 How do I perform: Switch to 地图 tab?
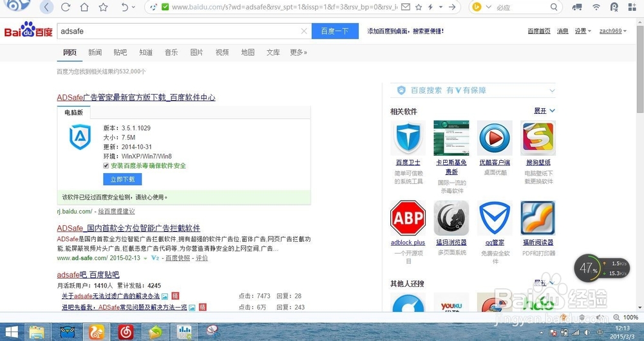click(x=248, y=53)
